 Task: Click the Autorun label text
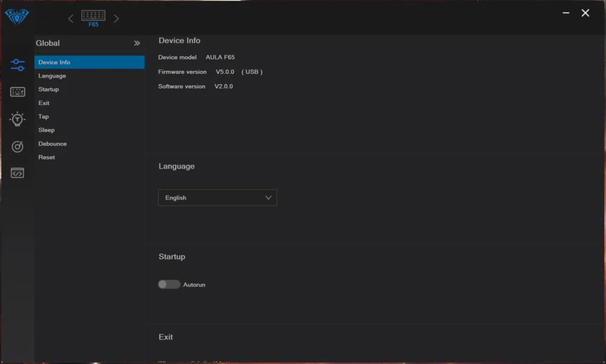click(x=194, y=285)
